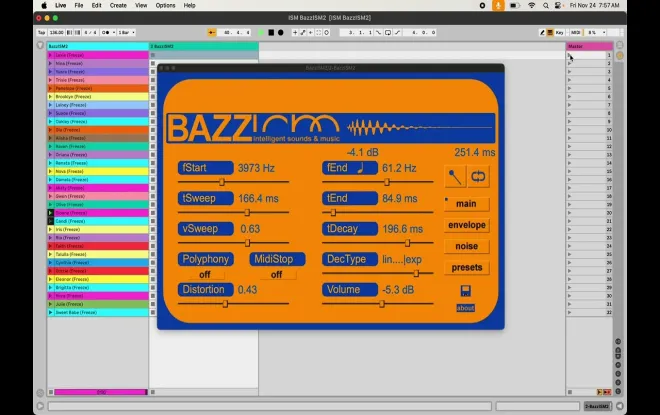Open the presets page in BazzISM
This screenshot has width=660, height=415.
click(466, 268)
